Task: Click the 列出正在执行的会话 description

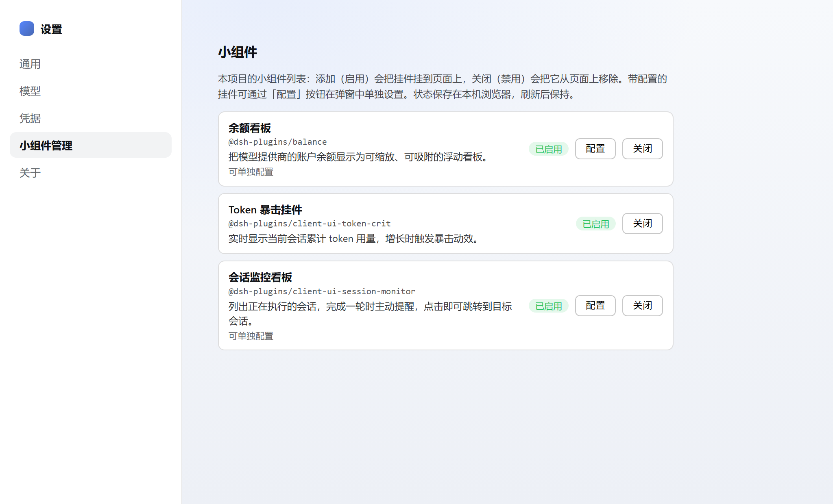Action: point(370,313)
